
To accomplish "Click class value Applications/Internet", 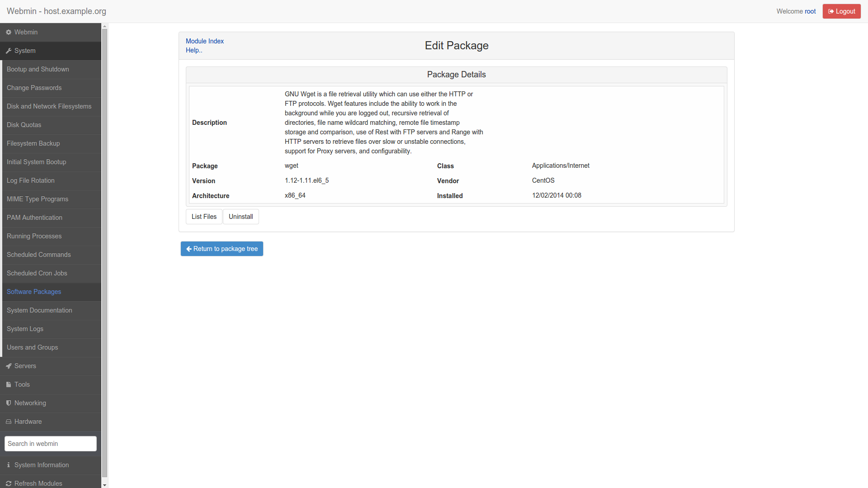I will point(561,166).
